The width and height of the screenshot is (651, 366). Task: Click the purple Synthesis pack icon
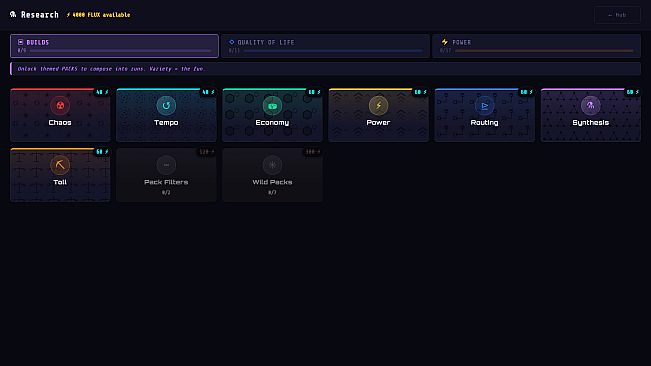pyautogui.click(x=590, y=105)
